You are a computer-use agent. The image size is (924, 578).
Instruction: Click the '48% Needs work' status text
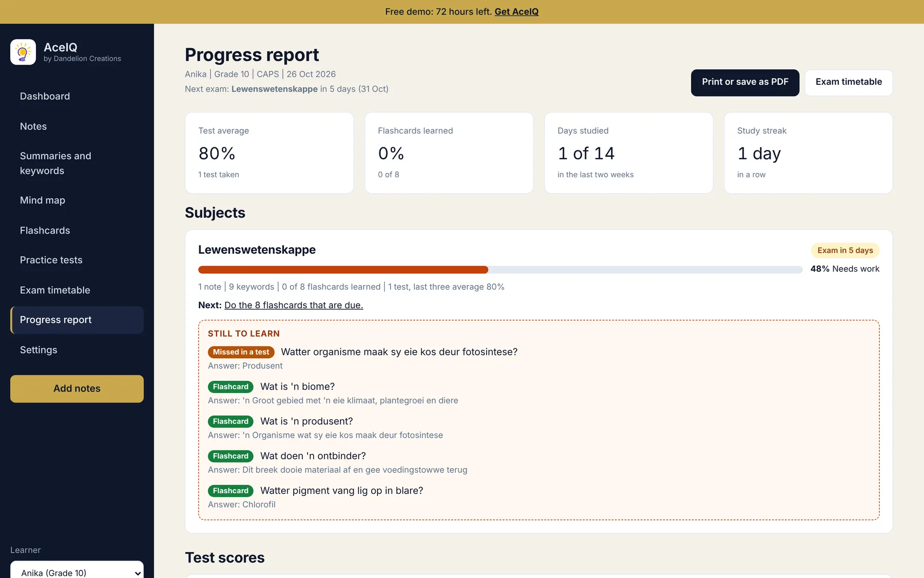point(845,269)
